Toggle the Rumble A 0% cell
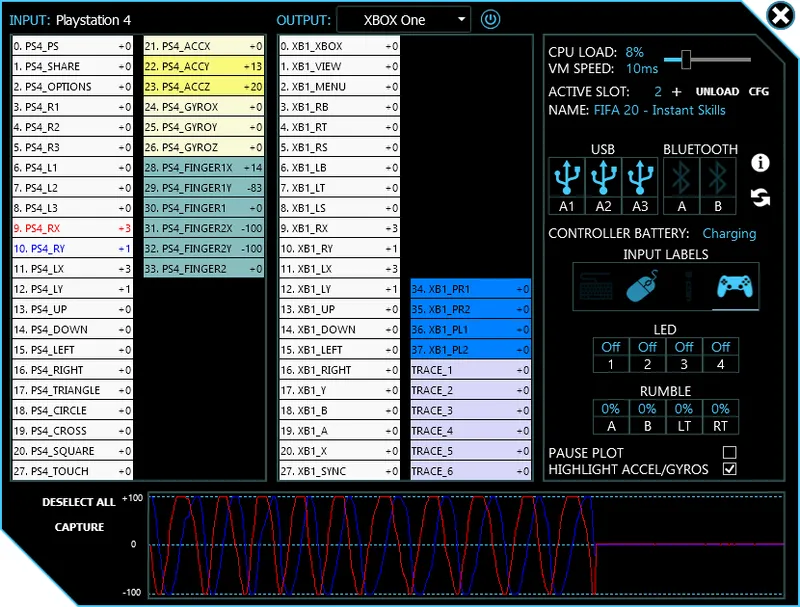The height and width of the screenshot is (607, 800). tap(609, 408)
